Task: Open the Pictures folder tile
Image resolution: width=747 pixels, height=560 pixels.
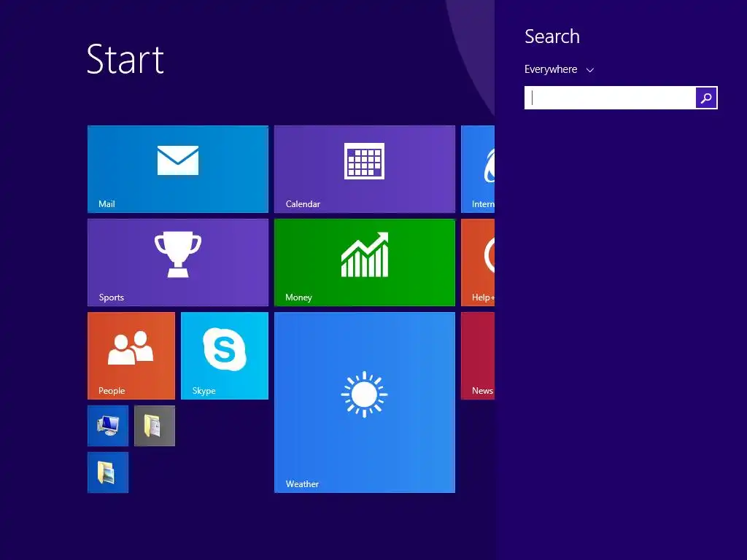Action: (108, 472)
